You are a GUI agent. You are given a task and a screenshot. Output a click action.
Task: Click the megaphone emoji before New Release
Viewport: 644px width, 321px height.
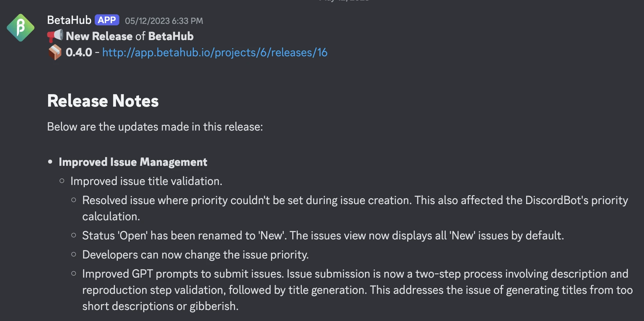(55, 36)
